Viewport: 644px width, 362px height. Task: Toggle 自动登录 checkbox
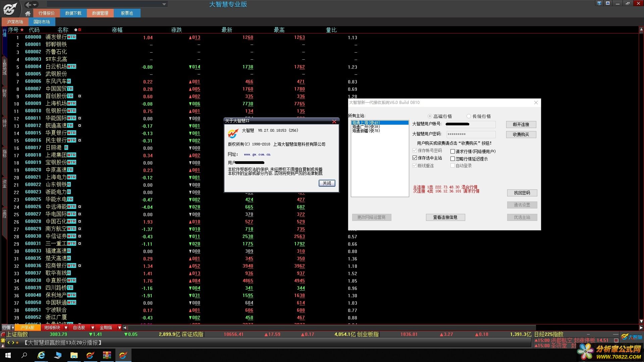452,166
